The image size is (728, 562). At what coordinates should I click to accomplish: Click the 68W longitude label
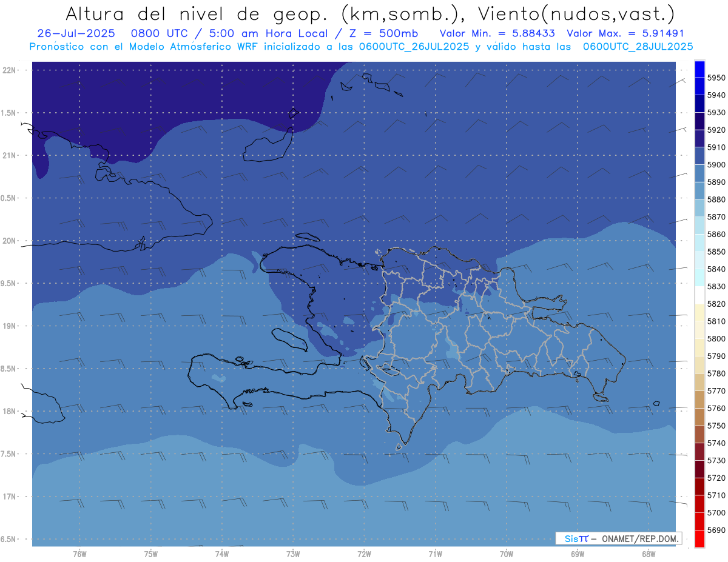click(x=649, y=554)
